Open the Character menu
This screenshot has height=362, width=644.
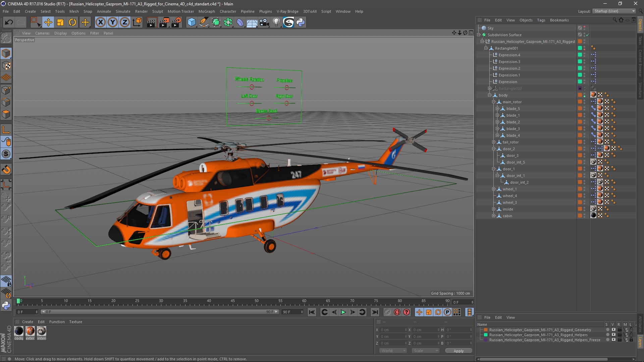point(228,11)
